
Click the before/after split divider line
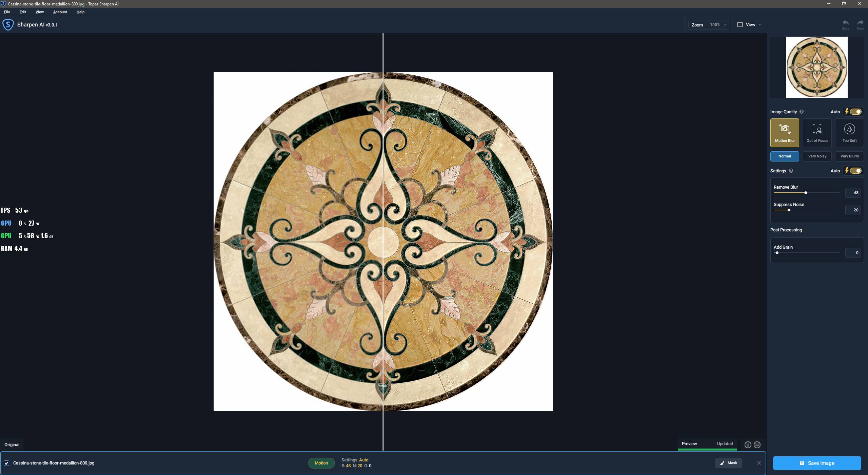(383, 242)
